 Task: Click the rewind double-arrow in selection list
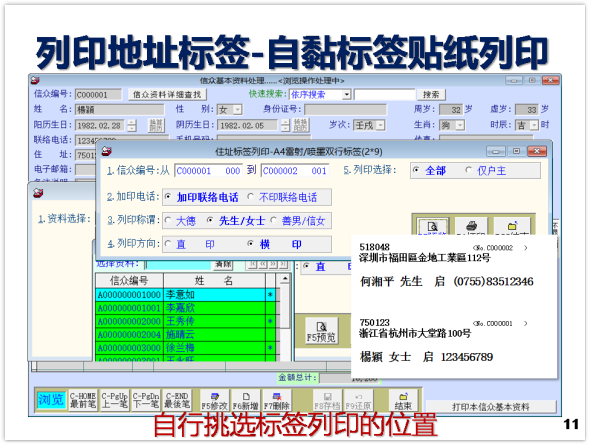(x=262, y=264)
